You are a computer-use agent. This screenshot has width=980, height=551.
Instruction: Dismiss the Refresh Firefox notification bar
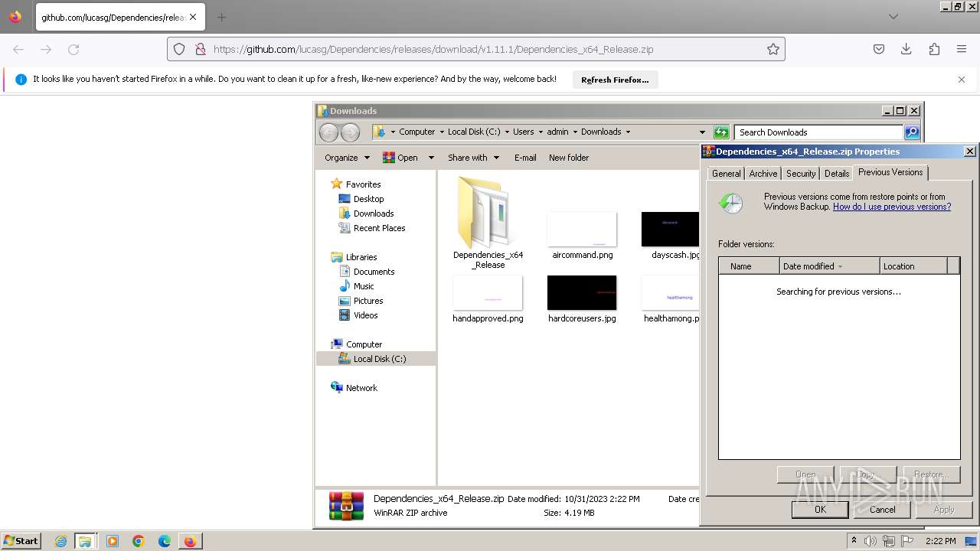[x=962, y=80]
